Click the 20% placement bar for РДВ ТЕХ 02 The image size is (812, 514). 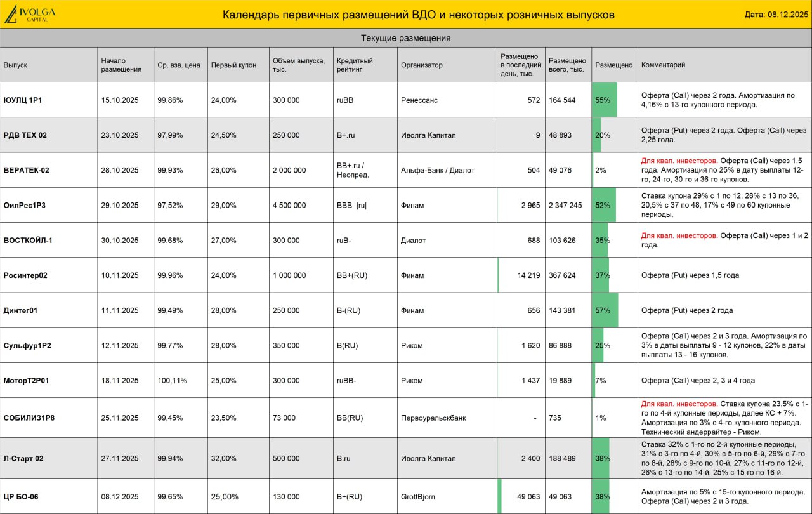(597, 135)
